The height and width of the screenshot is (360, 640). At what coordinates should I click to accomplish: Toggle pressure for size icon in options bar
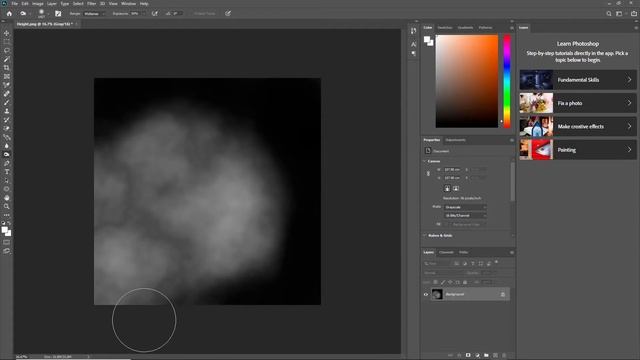(x=228, y=13)
